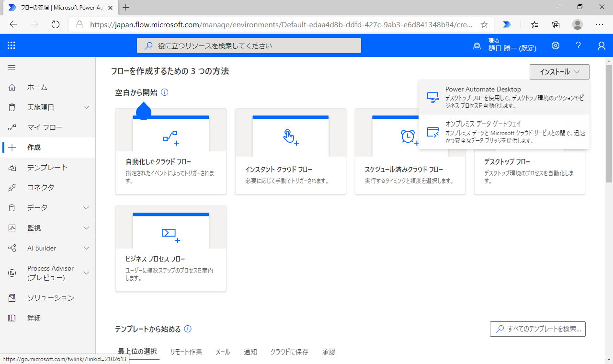This screenshot has height=364, width=613.
Task: Click the コネクタ plug icon
Action: pos(12,188)
